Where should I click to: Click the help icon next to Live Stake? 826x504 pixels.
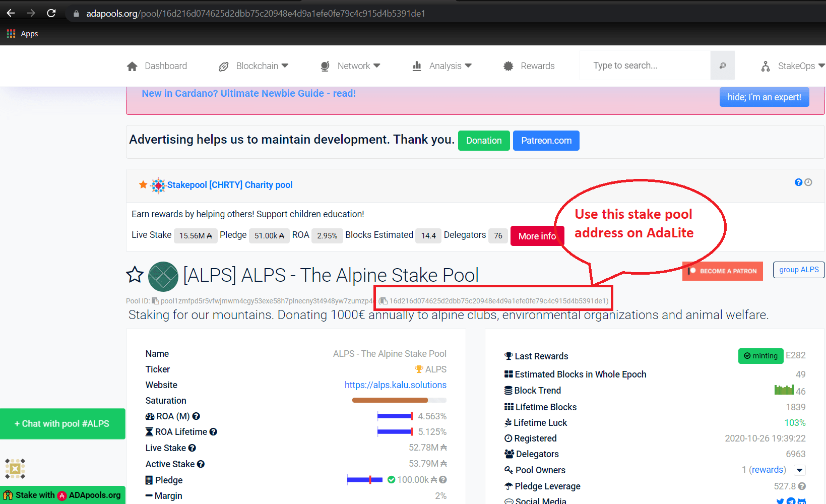tap(193, 448)
